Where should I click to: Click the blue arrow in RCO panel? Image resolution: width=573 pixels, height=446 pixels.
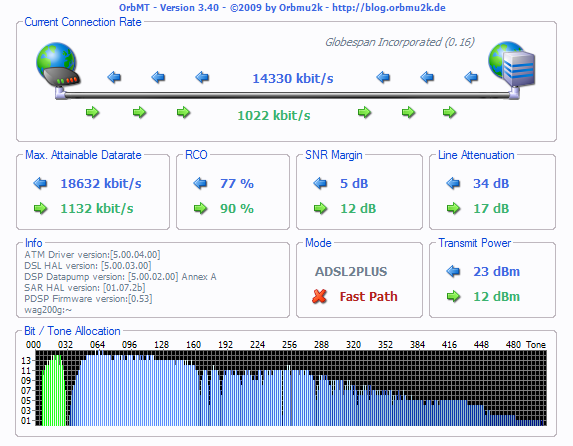click(200, 183)
